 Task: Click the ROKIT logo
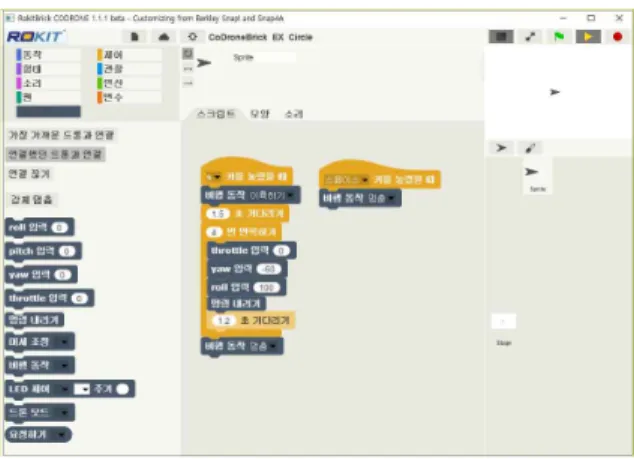pyautogui.click(x=36, y=37)
